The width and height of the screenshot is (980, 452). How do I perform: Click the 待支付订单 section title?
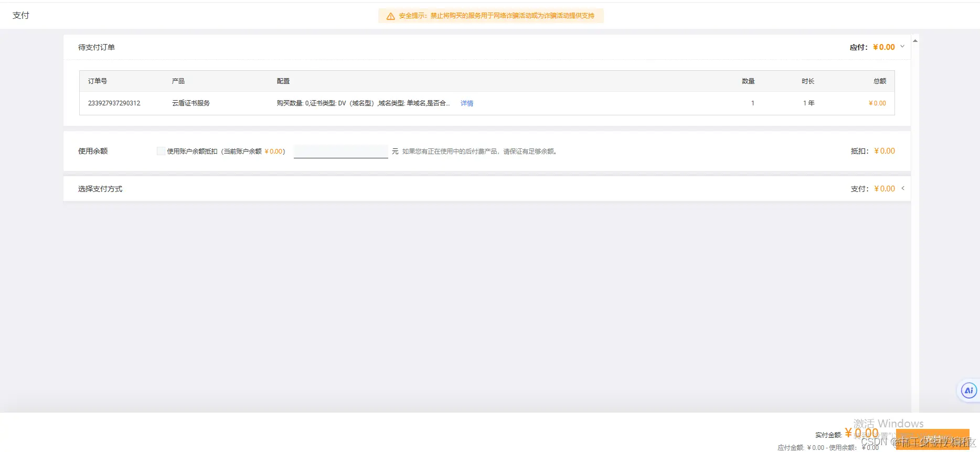(97, 47)
